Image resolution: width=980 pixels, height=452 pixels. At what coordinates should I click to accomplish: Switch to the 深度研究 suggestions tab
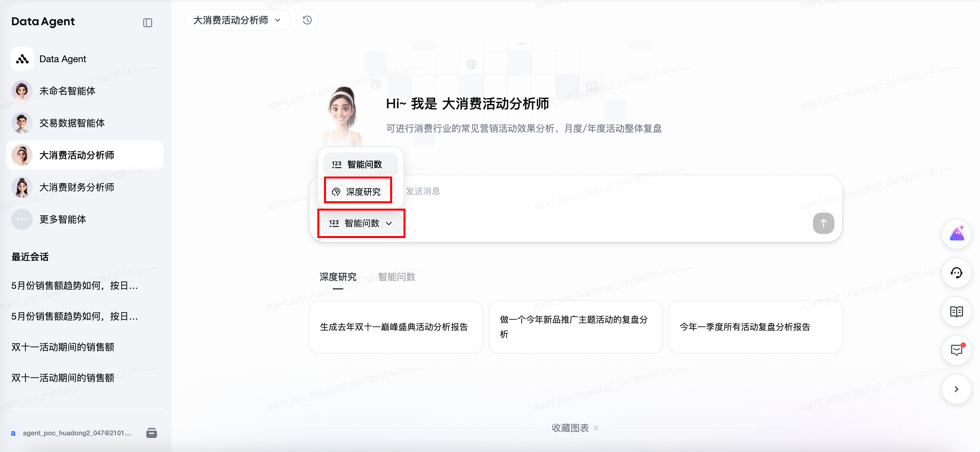337,277
